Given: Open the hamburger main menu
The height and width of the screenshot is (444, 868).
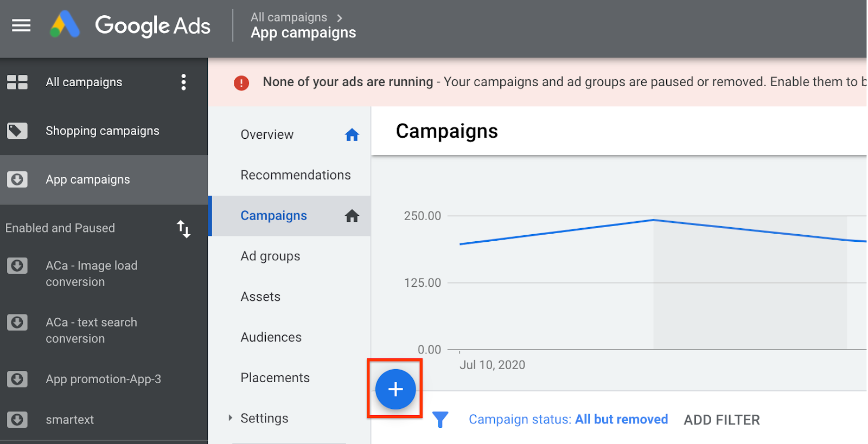Looking at the screenshot, I should tap(21, 25).
